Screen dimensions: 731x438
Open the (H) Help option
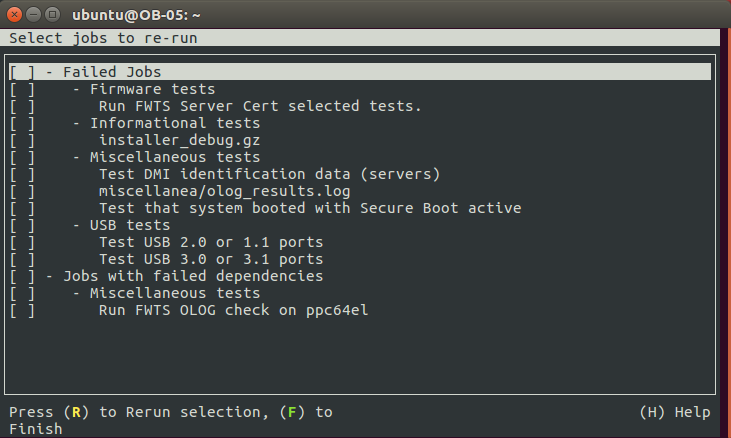click(x=675, y=412)
